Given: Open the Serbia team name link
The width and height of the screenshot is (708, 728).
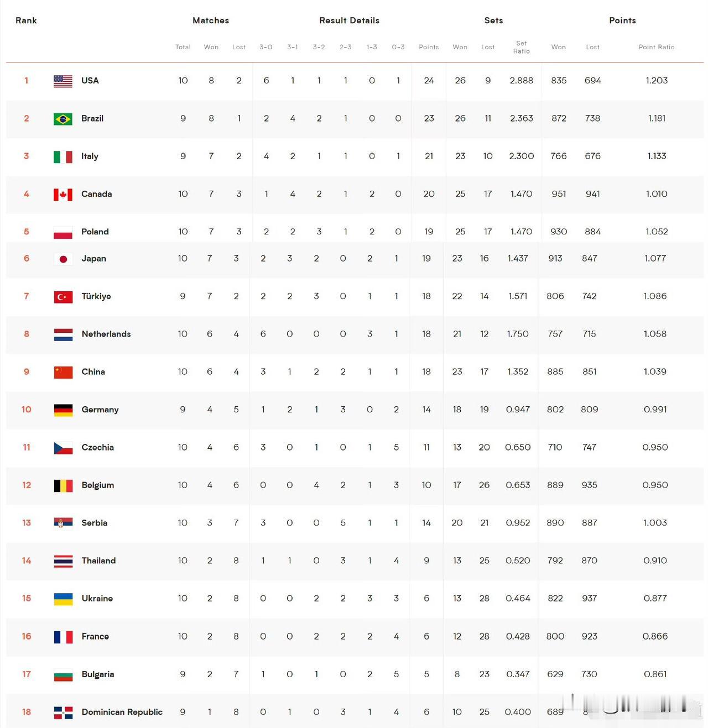Looking at the screenshot, I should click(x=95, y=523).
